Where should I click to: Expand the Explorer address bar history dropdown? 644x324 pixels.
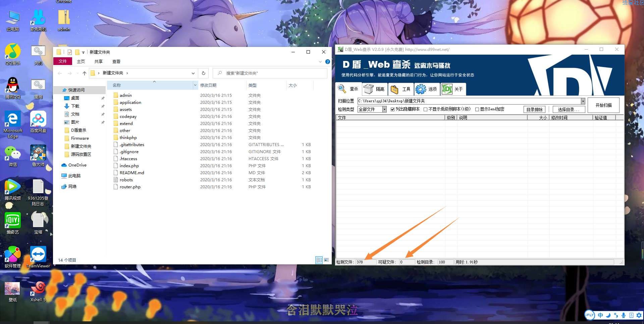(193, 73)
